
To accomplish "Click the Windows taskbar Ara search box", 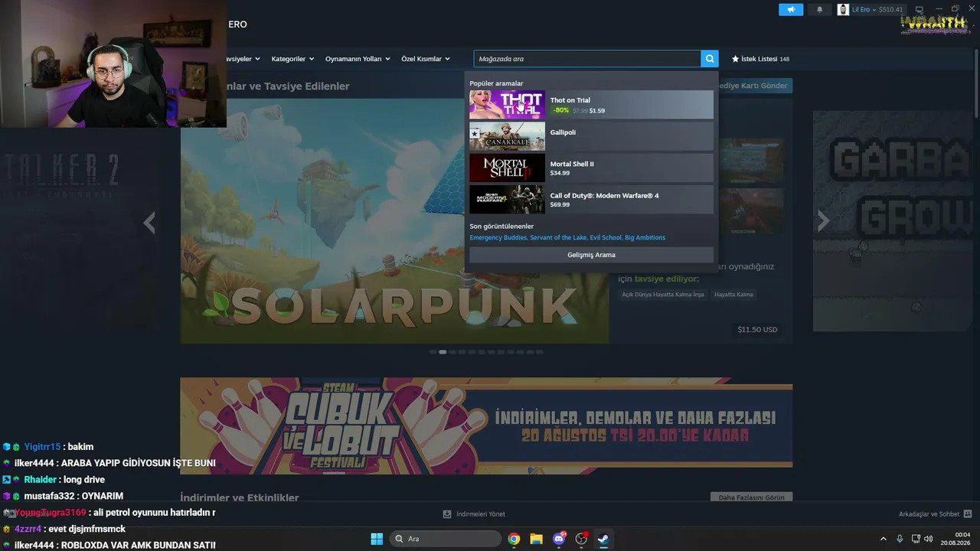I will click(446, 539).
